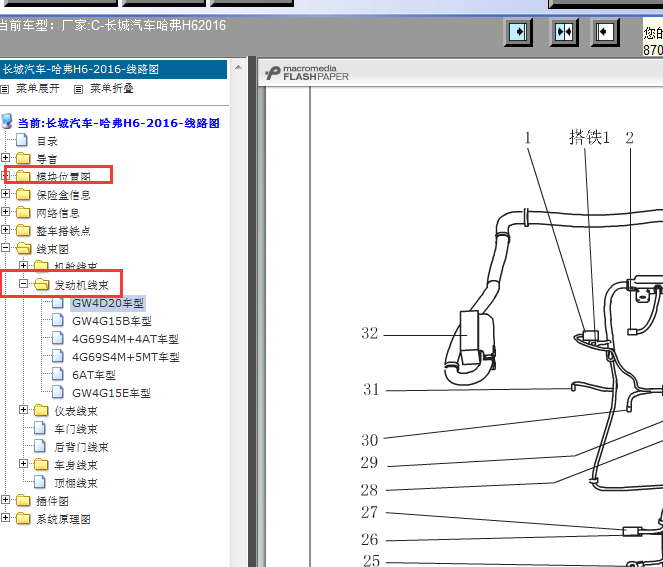Click connector number 27 label in the diagram
Viewport: 663px width, 567px height.
tap(369, 512)
